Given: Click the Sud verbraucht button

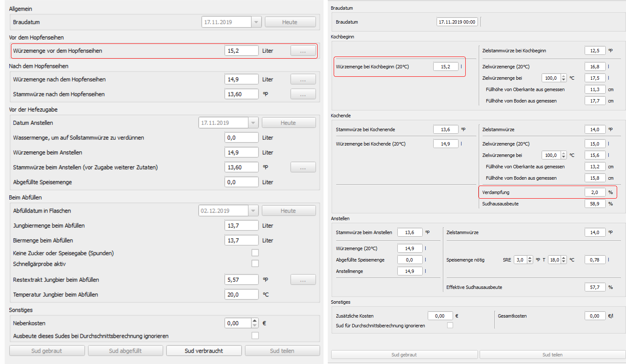Looking at the screenshot, I should coord(204,351).
